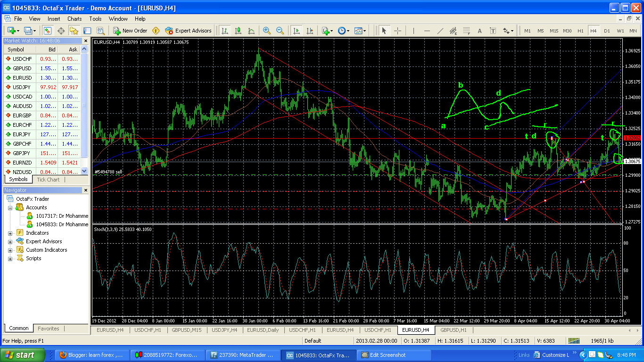This screenshot has width=644, height=362.
Task: Zoom in on the chart
Action: [267, 31]
